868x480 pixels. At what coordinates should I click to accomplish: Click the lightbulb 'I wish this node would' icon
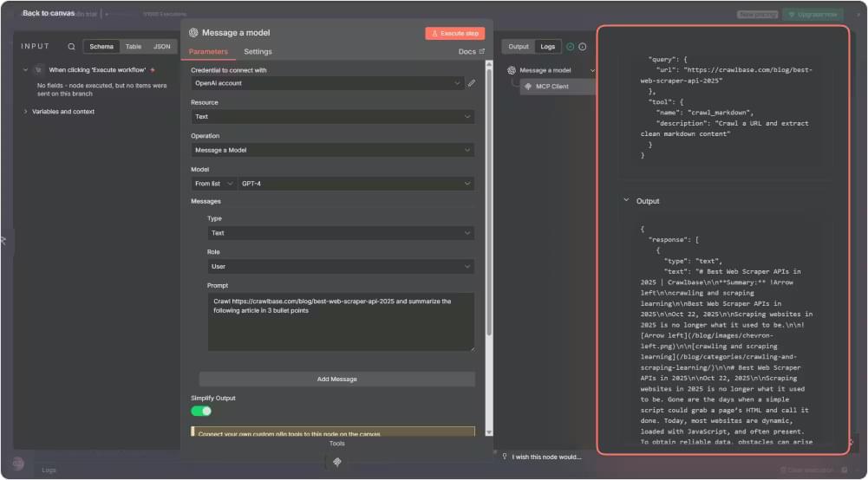(505, 456)
